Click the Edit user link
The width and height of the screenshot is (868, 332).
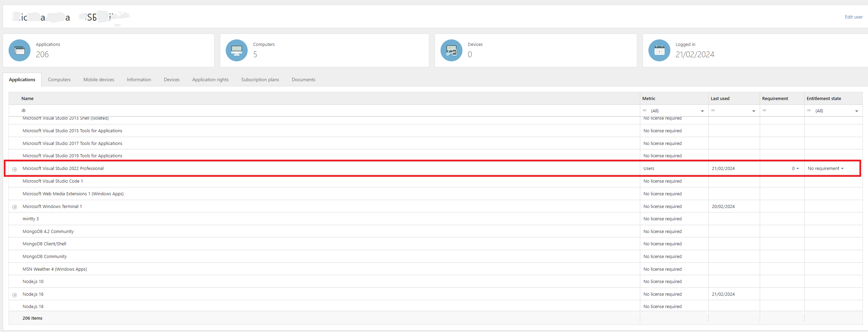[854, 17]
